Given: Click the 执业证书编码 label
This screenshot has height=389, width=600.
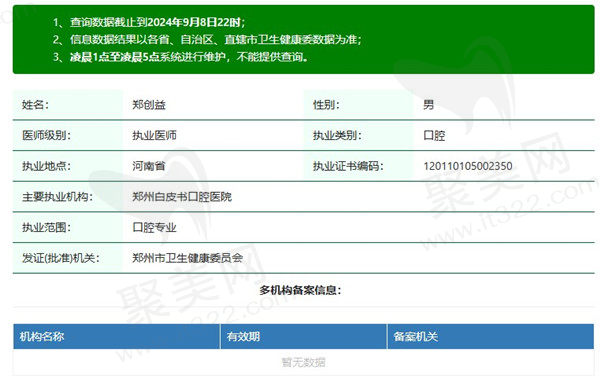Looking at the screenshot, I should pyautogui.click(x=348, y=166).
